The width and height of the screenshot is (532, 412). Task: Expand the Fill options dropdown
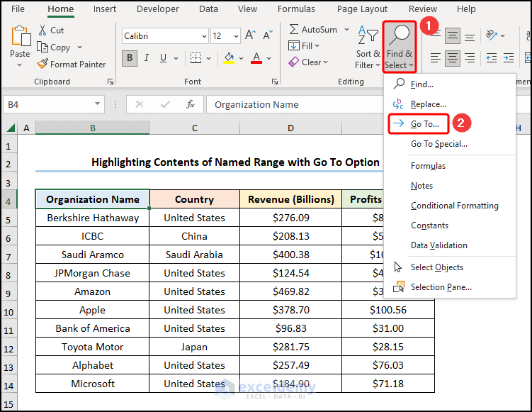317,46
